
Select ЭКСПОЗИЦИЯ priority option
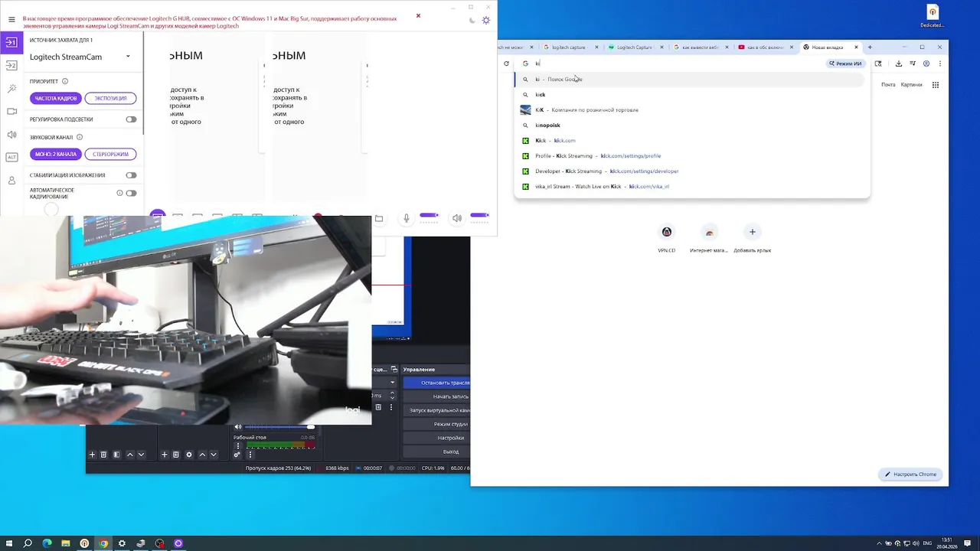tap(111, 98)
